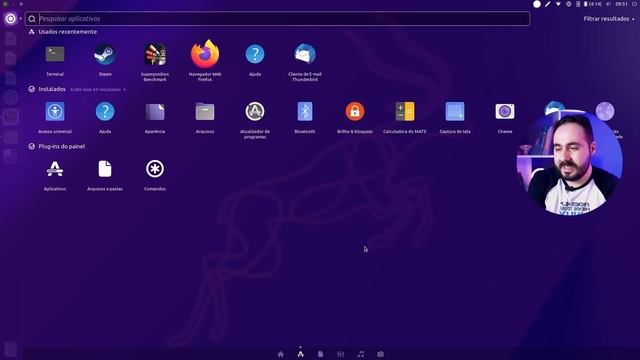
Task: Expand Filtrar resultados filter panel
Action: point(609,19)
